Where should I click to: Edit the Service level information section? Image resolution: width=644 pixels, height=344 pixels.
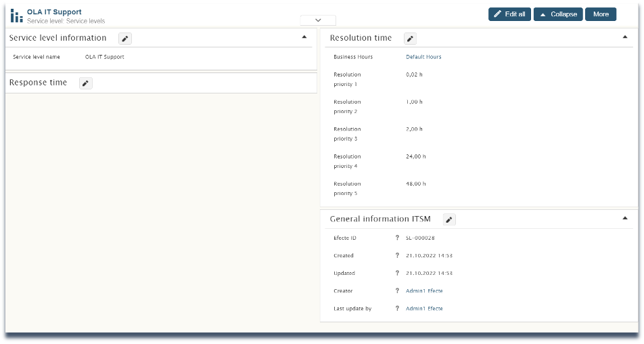pyautogui.click(x=125, y=39)
